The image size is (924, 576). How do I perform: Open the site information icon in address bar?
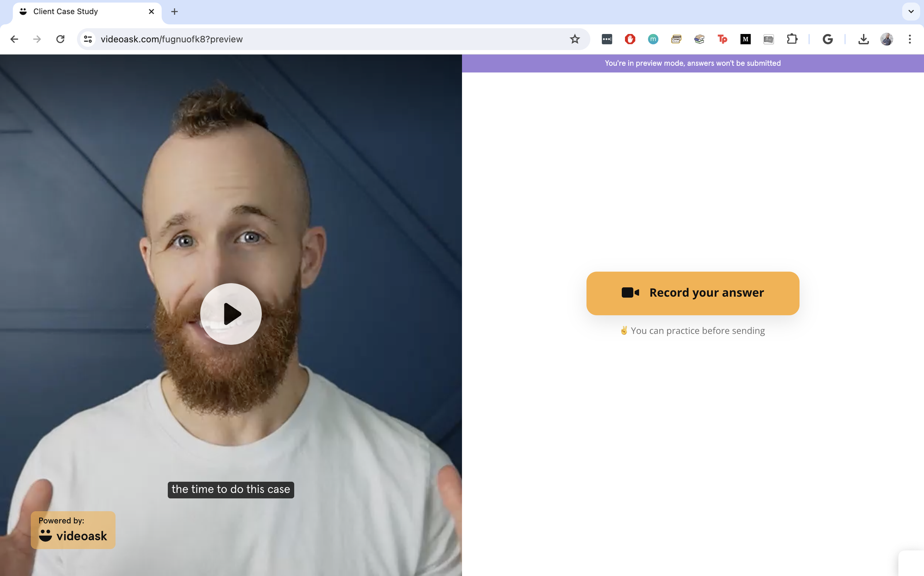tap(88, 39)
